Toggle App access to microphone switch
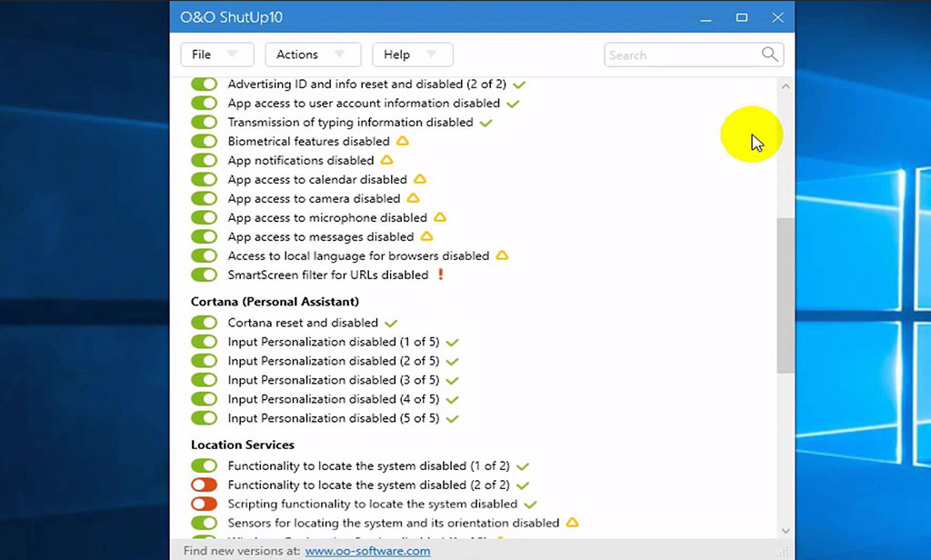 point(205,217)
